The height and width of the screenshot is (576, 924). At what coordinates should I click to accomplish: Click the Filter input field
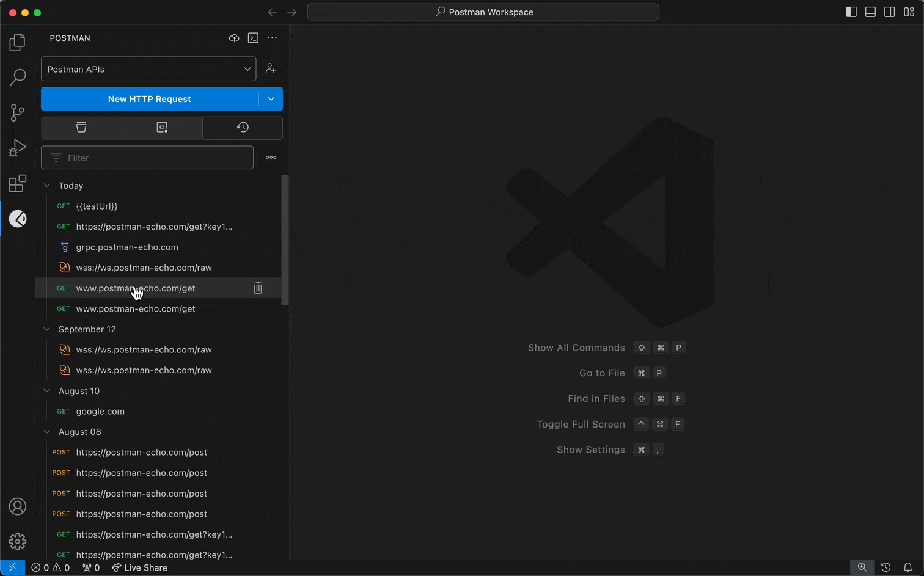[147, 158]
